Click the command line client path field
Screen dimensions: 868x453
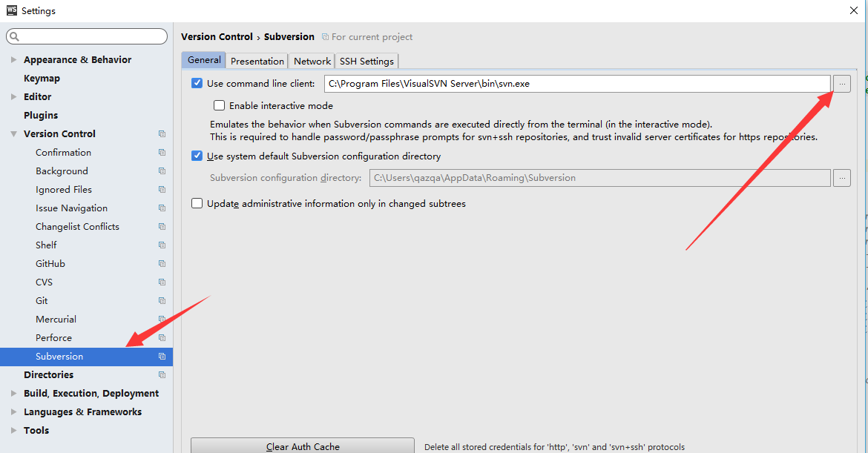pyautogui.click(x=577, y=84)
